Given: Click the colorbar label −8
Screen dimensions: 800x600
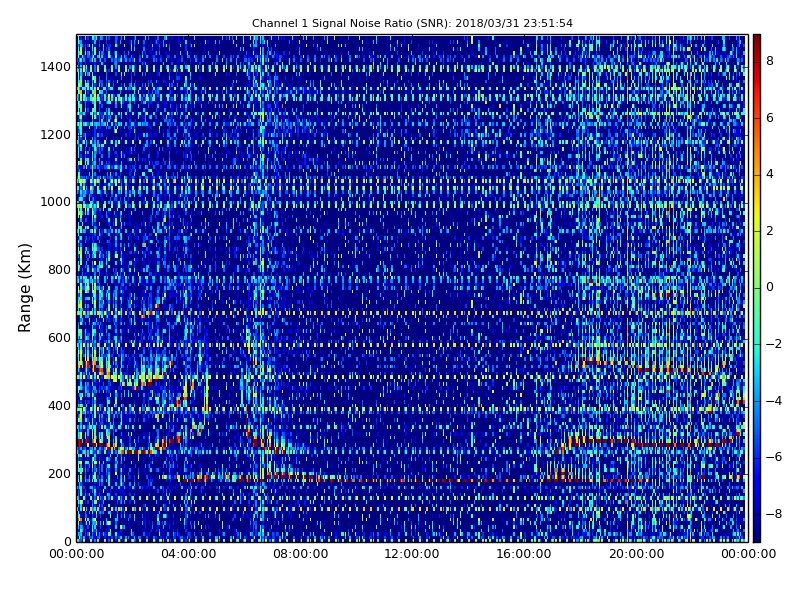Looking at the screenshot, I should coord(774,514).
